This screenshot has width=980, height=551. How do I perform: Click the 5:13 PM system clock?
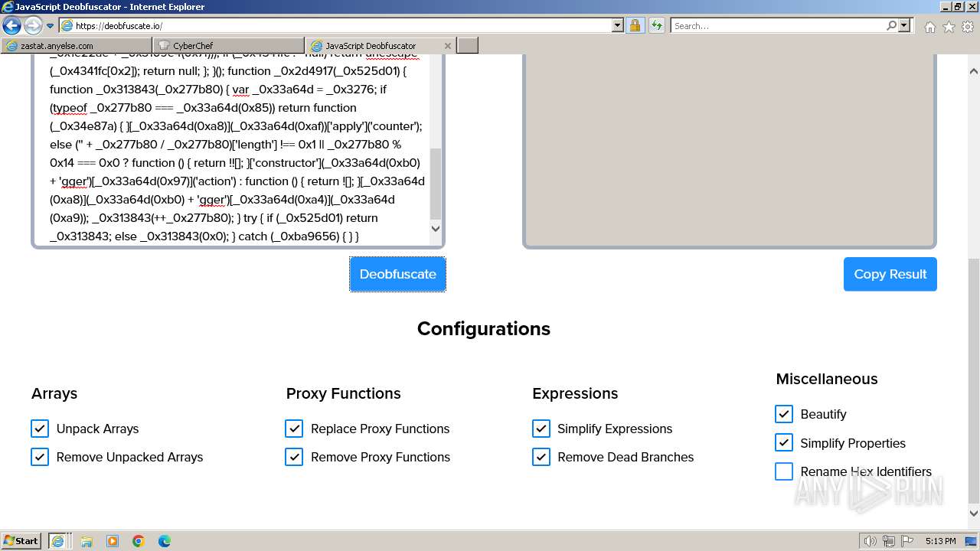940,541
